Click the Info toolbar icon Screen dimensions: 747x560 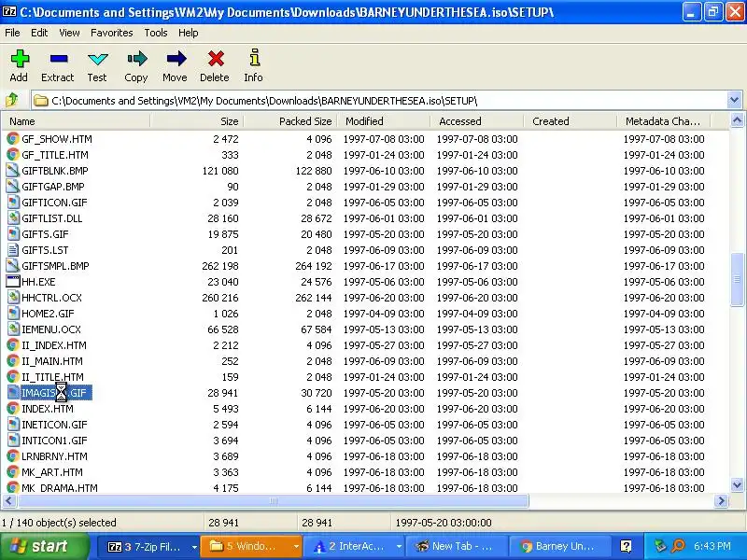point(254,58)
